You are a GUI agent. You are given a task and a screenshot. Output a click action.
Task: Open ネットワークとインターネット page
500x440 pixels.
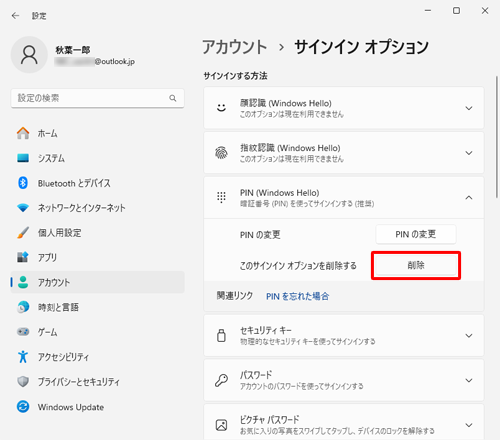pos(97,208)
